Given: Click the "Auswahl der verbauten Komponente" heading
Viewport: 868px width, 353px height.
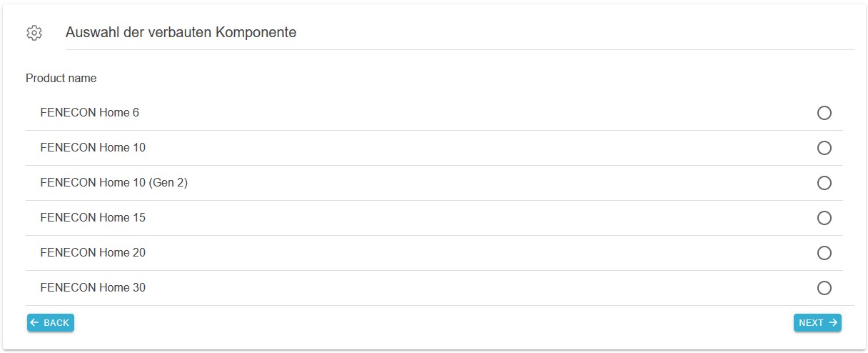Looking at the screenshot, I should 181,33.
